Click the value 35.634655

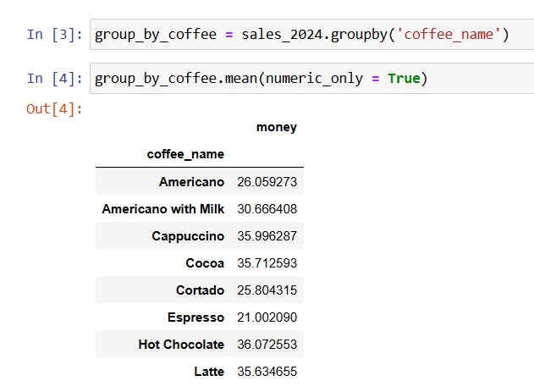point(267,372)
